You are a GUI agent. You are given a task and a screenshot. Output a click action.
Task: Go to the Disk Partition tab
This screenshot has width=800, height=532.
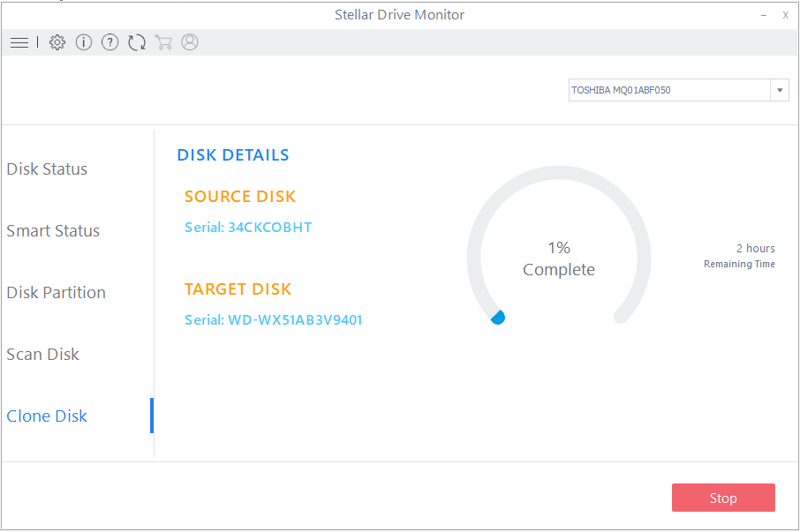pyautogui.click(x=56, y=293)
